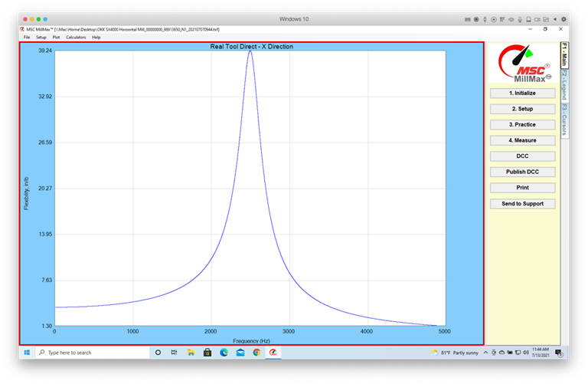Click the 4. Measure button

522,140
